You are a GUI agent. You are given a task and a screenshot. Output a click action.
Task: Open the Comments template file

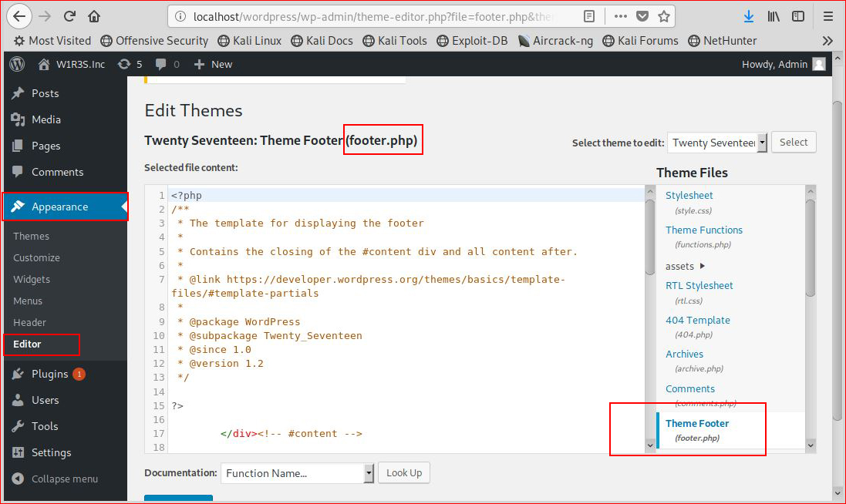tap(690, 388)
